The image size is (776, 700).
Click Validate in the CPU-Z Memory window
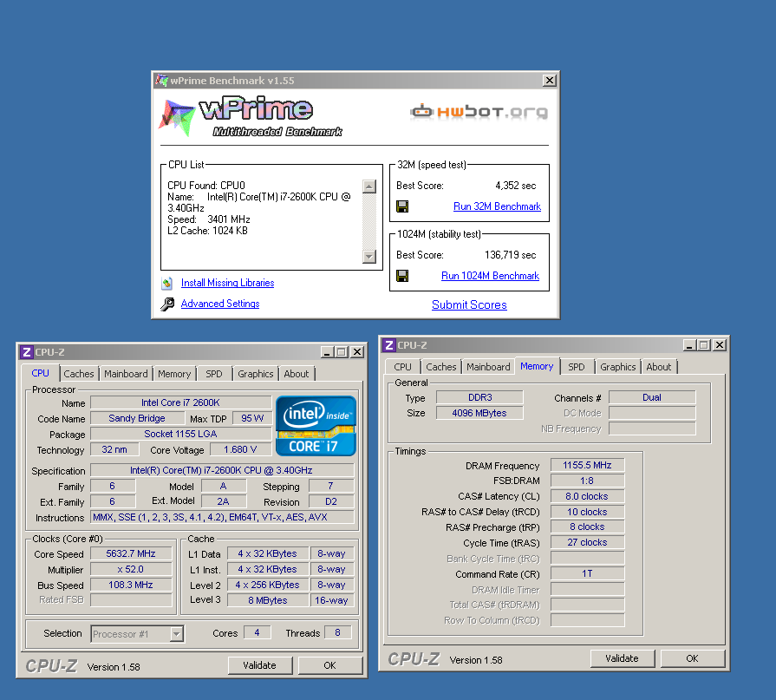(622, 658)
